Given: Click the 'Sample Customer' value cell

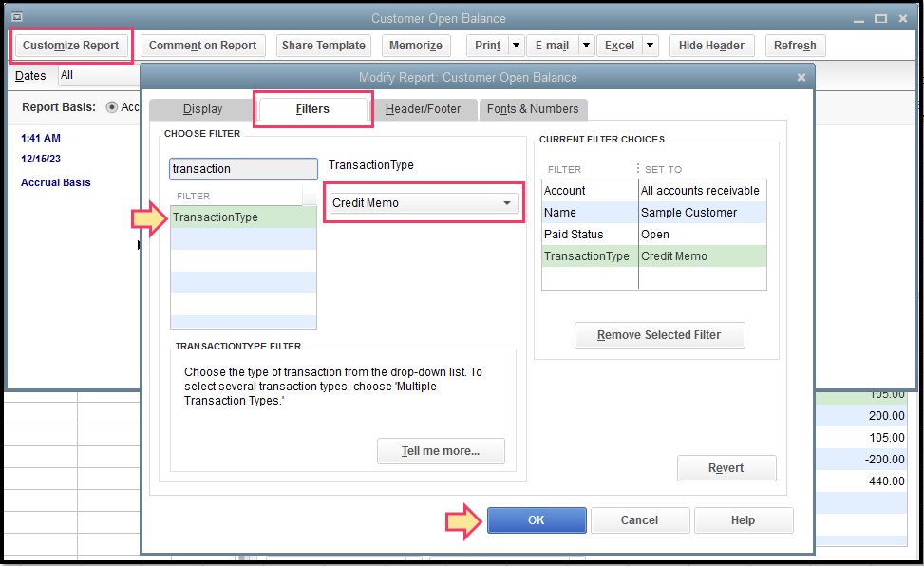Looking at the screenshot, I should (703, 213).
